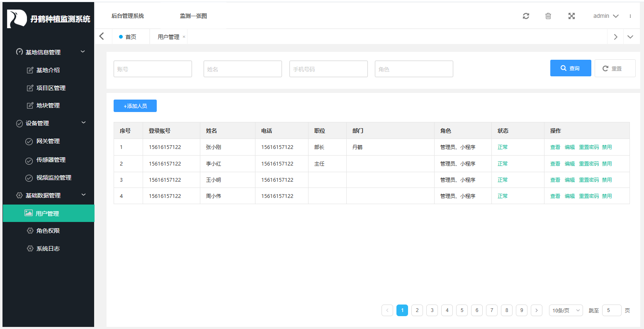Click the refresh icon in top bar
This screenshot has height=329, width=644.
click(x=526, y=16)
